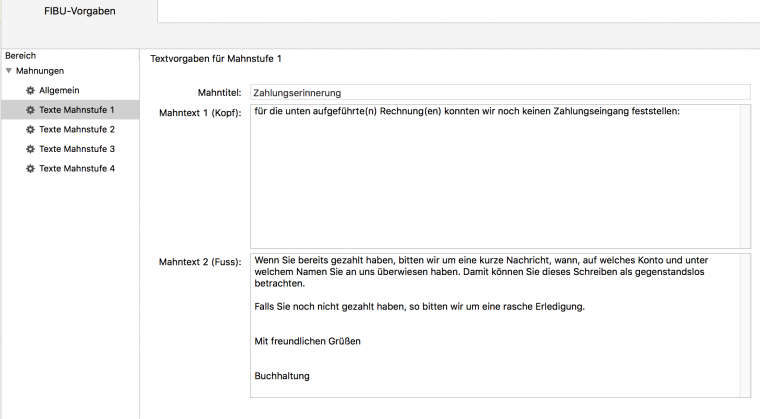Select Texte Mahnstufe 2 in sidebar
The image size is (760, 419).
[70, 129]
